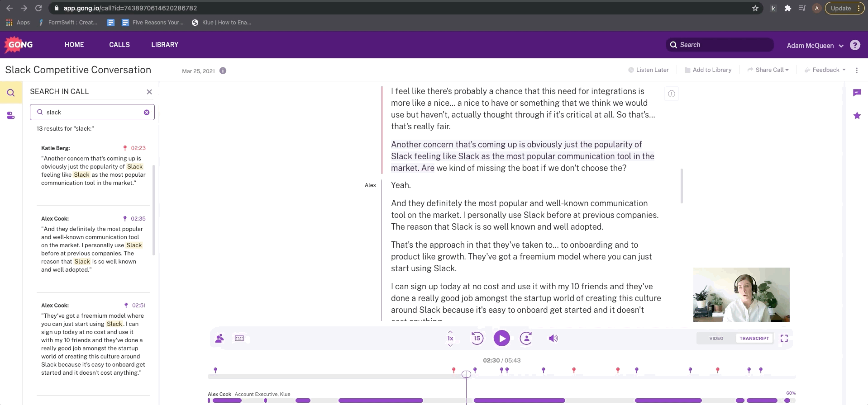
Task: Open the help question mark icon
Action: coord(855,45)
